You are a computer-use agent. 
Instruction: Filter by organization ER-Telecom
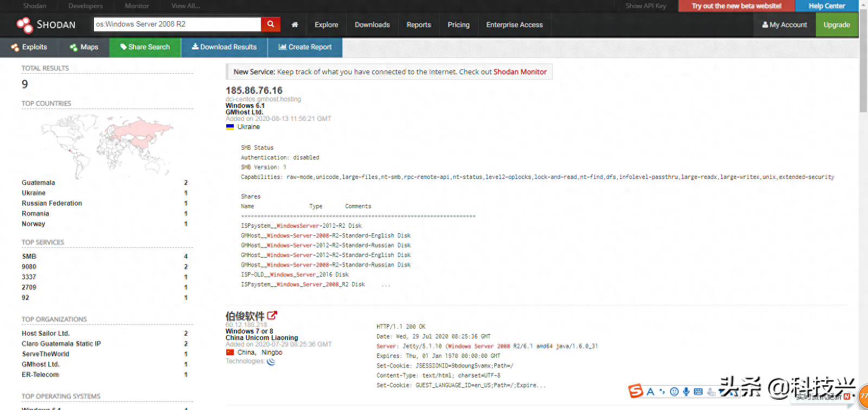pyautogui.click(x=40, y=375)
